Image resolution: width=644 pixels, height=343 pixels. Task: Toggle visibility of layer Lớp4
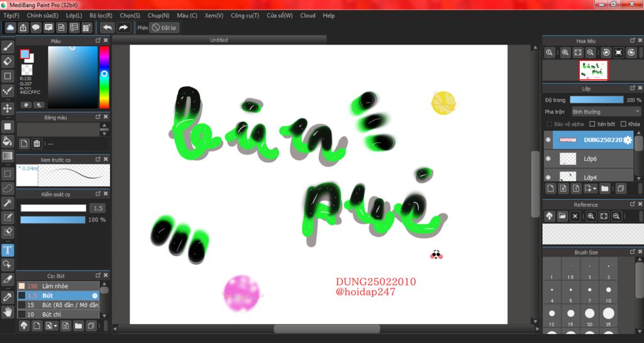[x=548, y=177]
